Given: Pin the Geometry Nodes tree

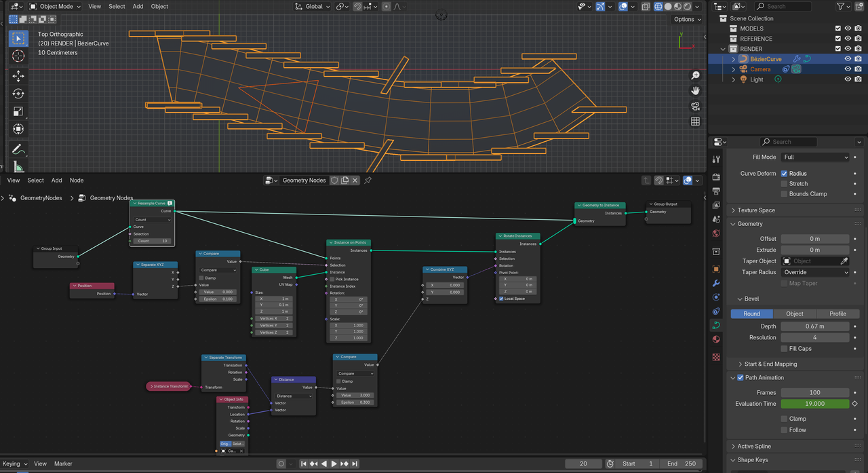Looking at the screenshot, I should 368,181.
